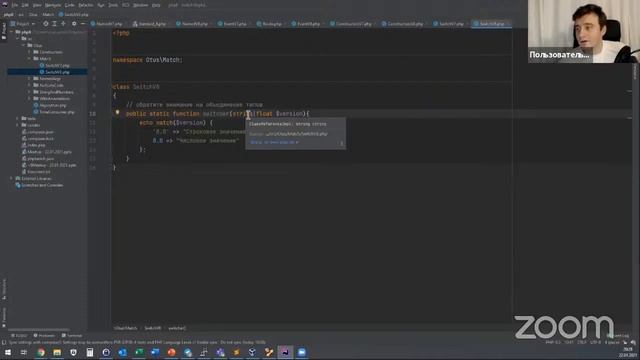Click the yellow lightbulb intention icon in editor gutter
The height and width of the screenshot is (360, 640).
pyautogui.click(x=117, y=113)
